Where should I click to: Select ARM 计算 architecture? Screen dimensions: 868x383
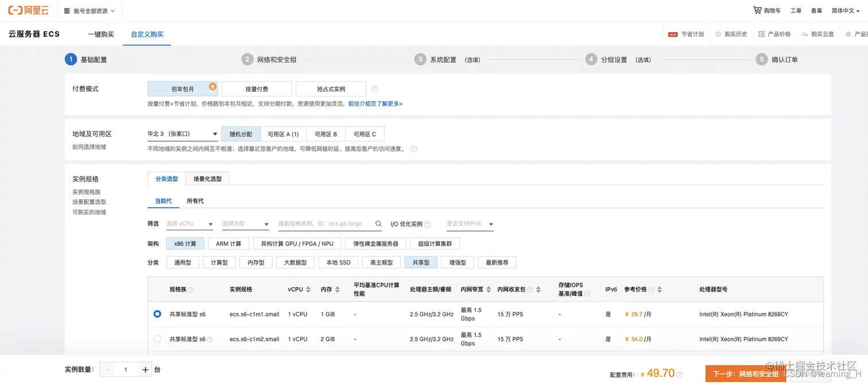tap(228, 243)
